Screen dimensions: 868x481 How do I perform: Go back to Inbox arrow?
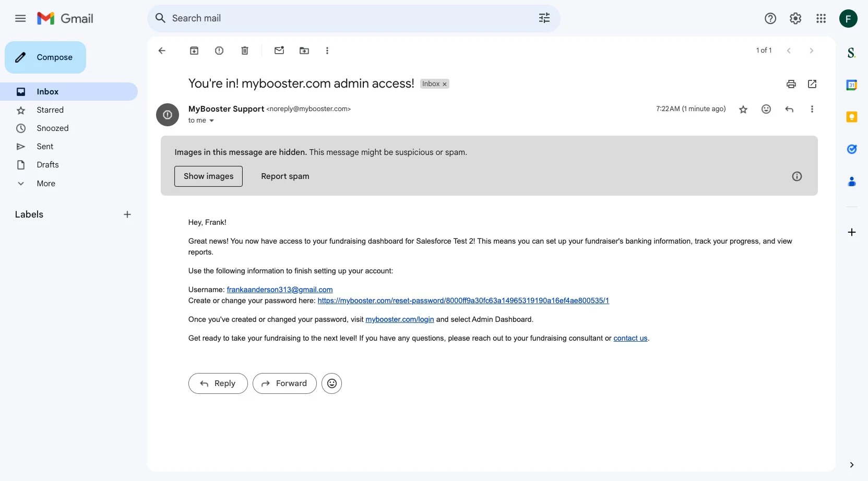pos(162,51)
